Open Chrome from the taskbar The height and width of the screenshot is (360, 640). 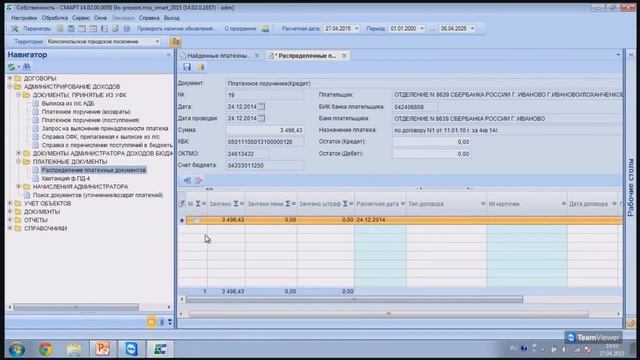point(46,349)
